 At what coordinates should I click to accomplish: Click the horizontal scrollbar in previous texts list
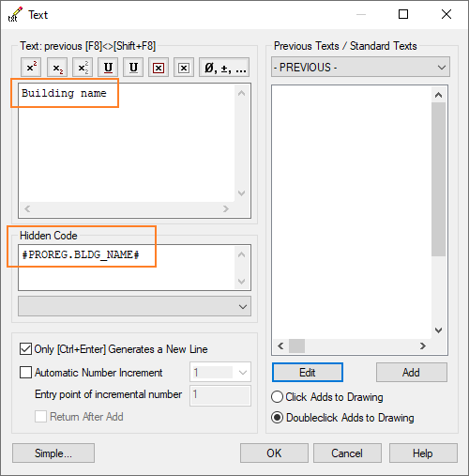point(352,346)
